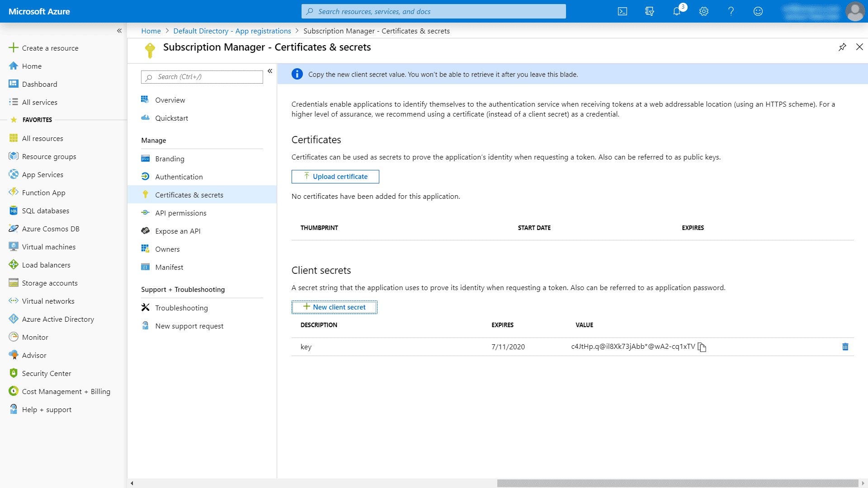Click the New client secret button
This screenshot has width=868, height=488.
(334, 307)
